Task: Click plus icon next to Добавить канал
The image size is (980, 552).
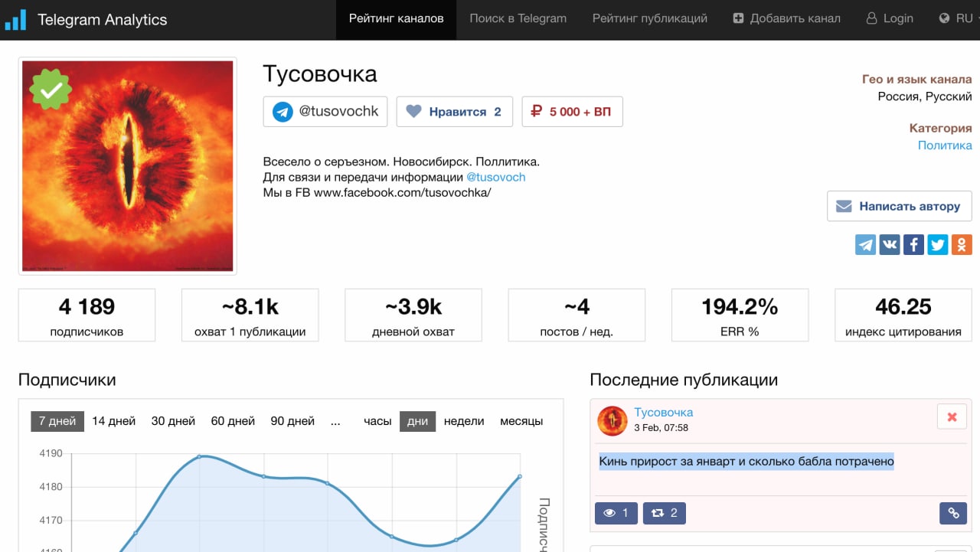Action: click(x=738, y=18)
